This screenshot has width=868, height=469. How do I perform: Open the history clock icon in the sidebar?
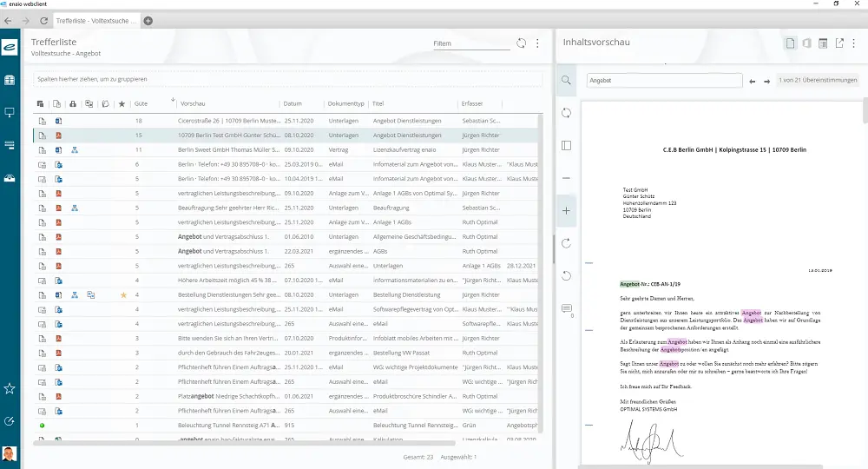(x=10, y=421)
